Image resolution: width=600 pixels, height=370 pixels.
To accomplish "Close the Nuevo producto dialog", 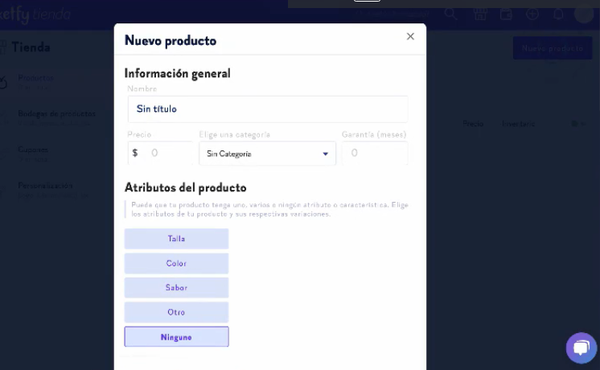I will point(410,36).
